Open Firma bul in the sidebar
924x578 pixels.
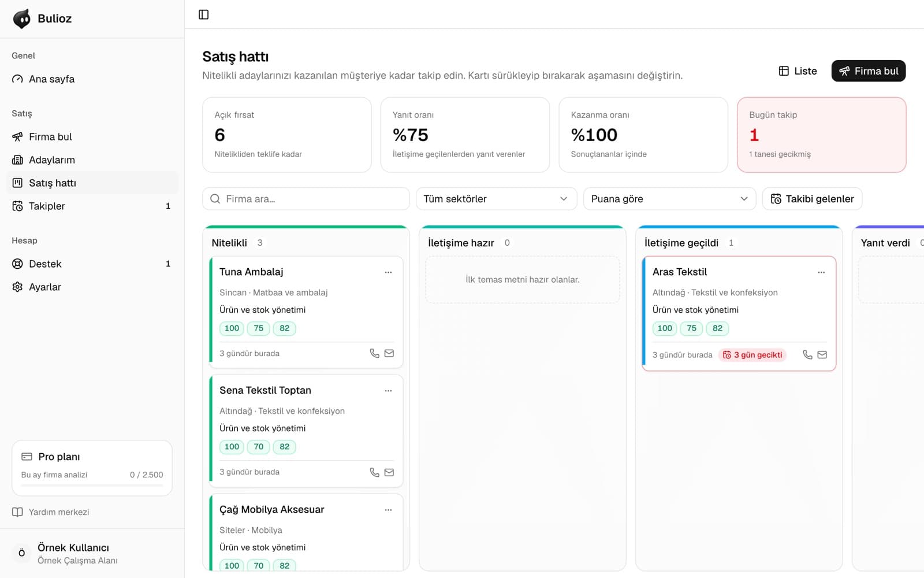click(92, 137)
